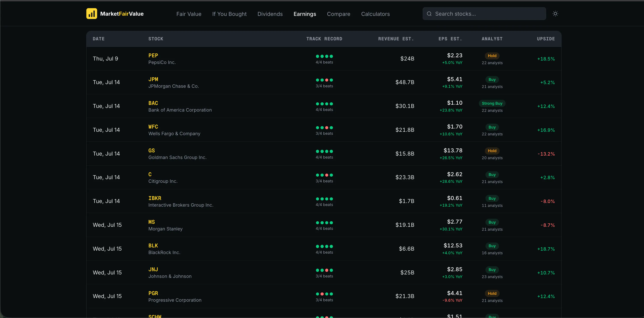Open the Fair Value nav item
The image size is (644, 318).
click(x=189, y=14)
